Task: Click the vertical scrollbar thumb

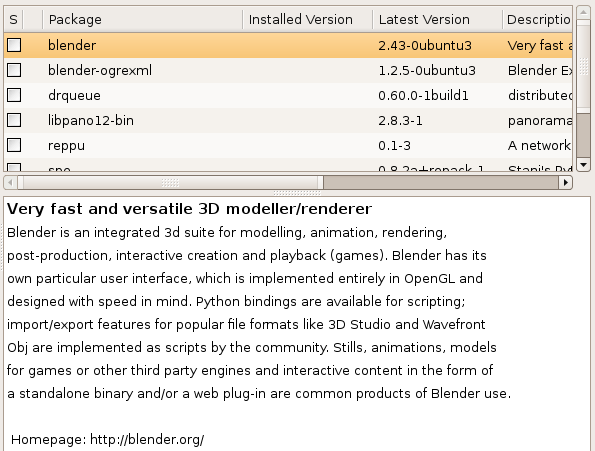Action: pos(584,66)
